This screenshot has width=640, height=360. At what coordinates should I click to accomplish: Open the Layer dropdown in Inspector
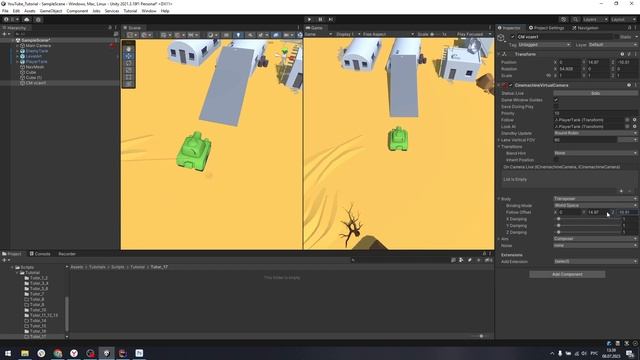pos(613,44)
